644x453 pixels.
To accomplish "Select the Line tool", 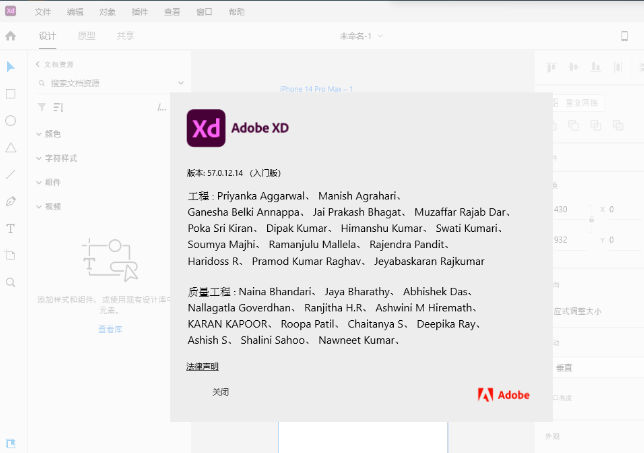I will click(11, 174).
